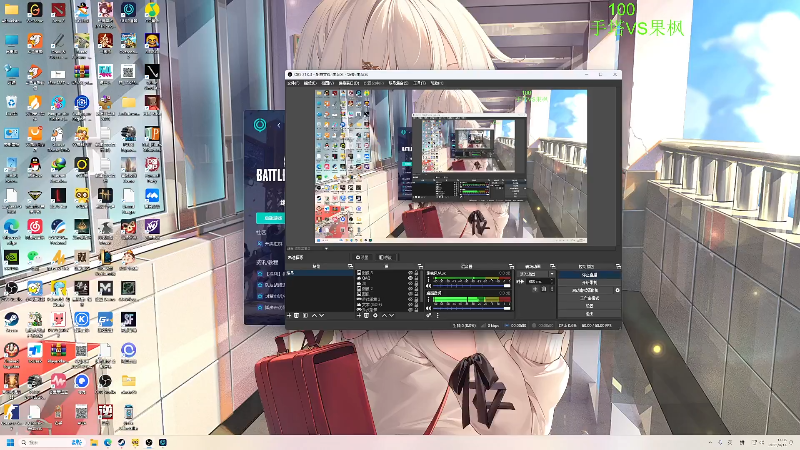Remove the selected scene with trash icon
800x450 pixels.
tap(296, 315)
